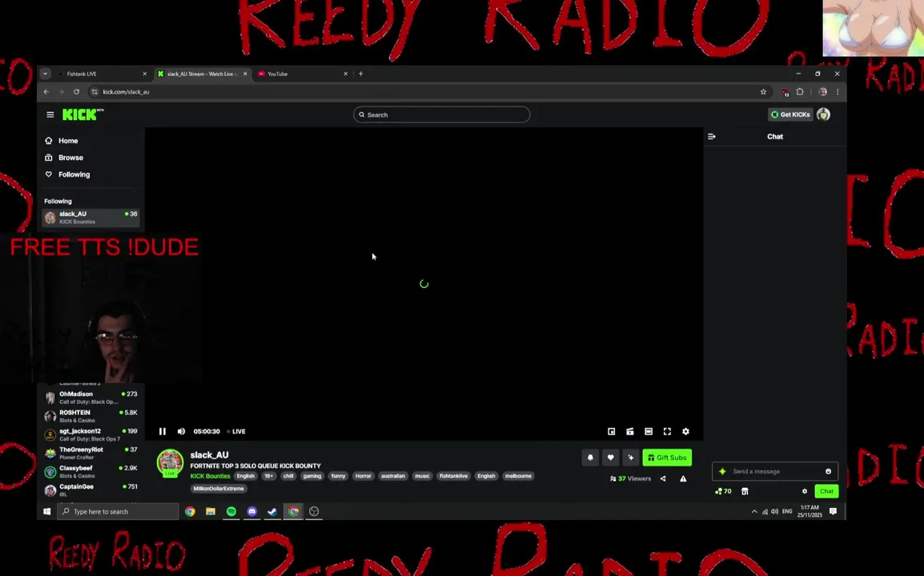Enter fullscreen on video player
Viewport: 924px width, 576px height.
667,432
